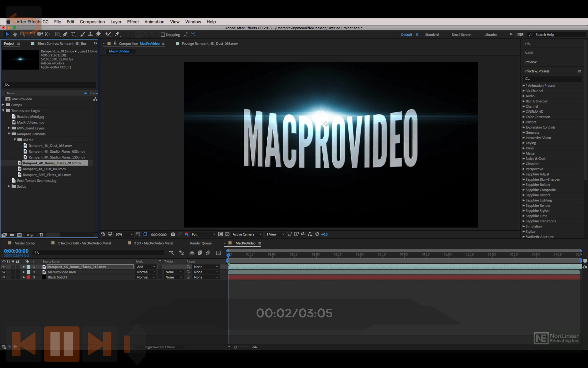Click the new composition icon in Project panel
This screenshot has width=588, height=368.
(20, 235)
